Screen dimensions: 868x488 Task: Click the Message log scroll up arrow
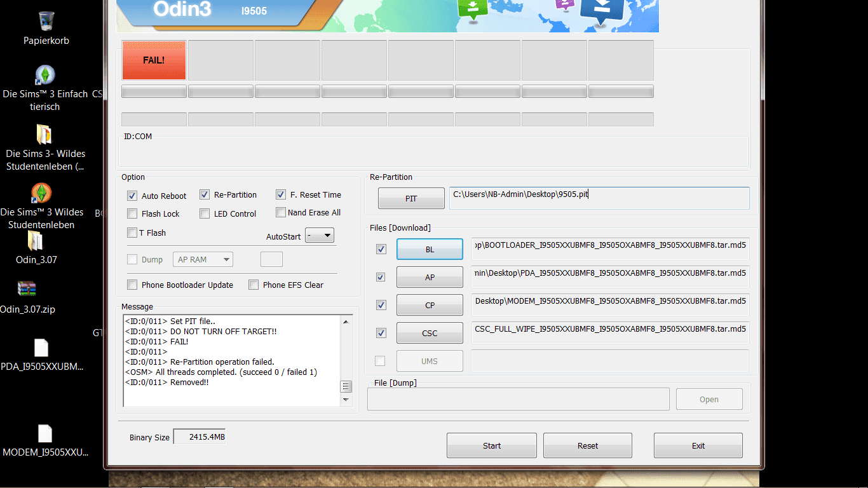[346, 322]
